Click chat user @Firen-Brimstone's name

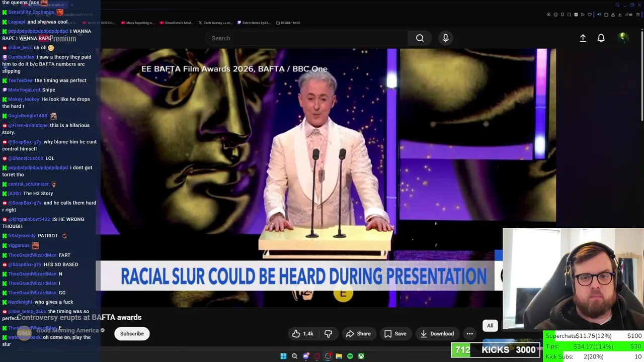[28, 125]
